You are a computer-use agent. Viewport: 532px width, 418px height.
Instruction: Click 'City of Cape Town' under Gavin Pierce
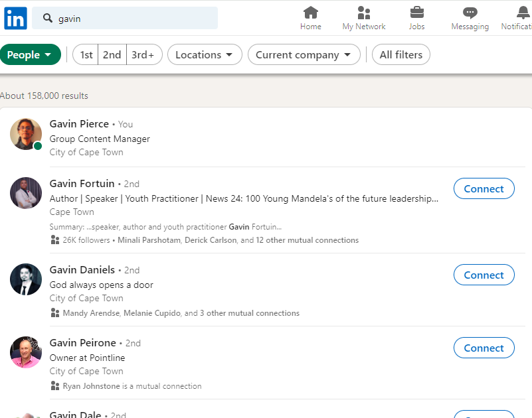(86, 152)
